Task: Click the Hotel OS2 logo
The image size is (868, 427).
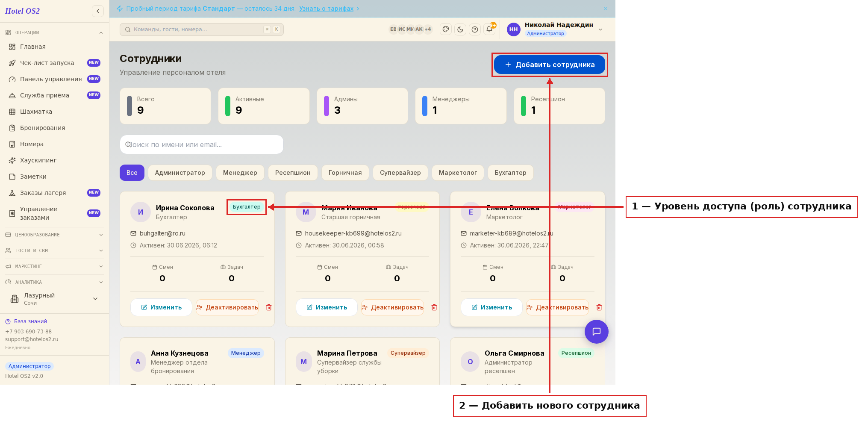Action: click(23, 11)
